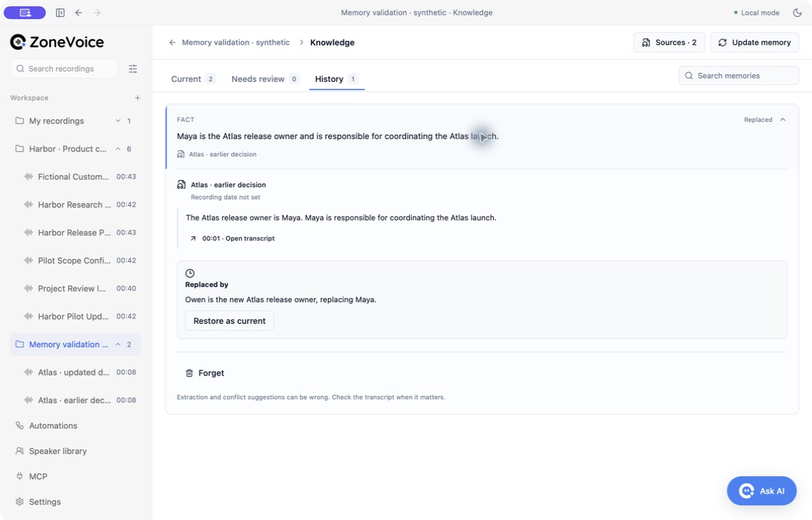Open Ask AI assistant

click(x=762, y=491)
